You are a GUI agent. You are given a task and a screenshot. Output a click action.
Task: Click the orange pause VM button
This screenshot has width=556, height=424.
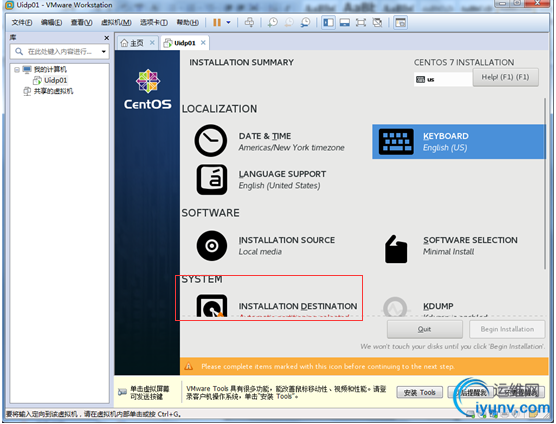(217, 23)
